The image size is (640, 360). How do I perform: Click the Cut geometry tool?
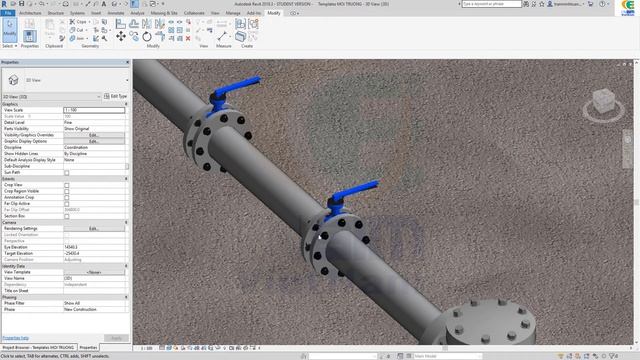pos(76,30)
